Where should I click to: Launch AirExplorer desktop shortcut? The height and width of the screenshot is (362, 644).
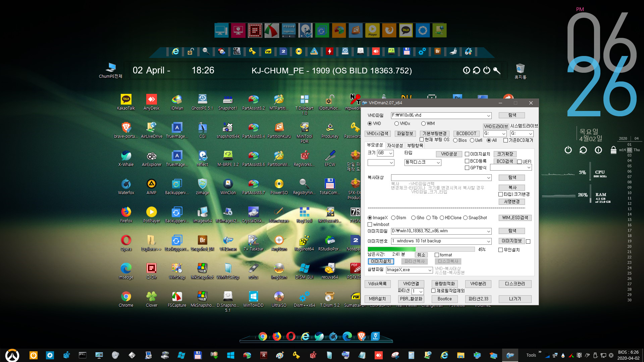click(x=151, y=158)
